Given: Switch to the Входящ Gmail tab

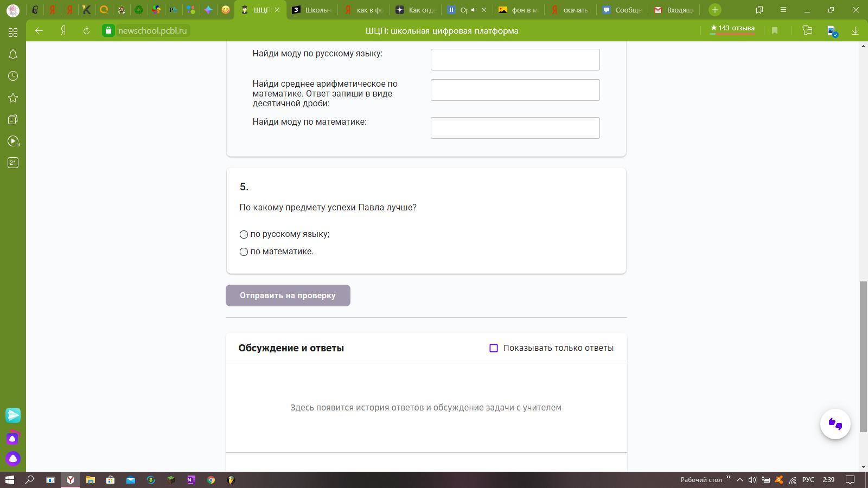Looking at the screenshot, I should pos(675,10).
